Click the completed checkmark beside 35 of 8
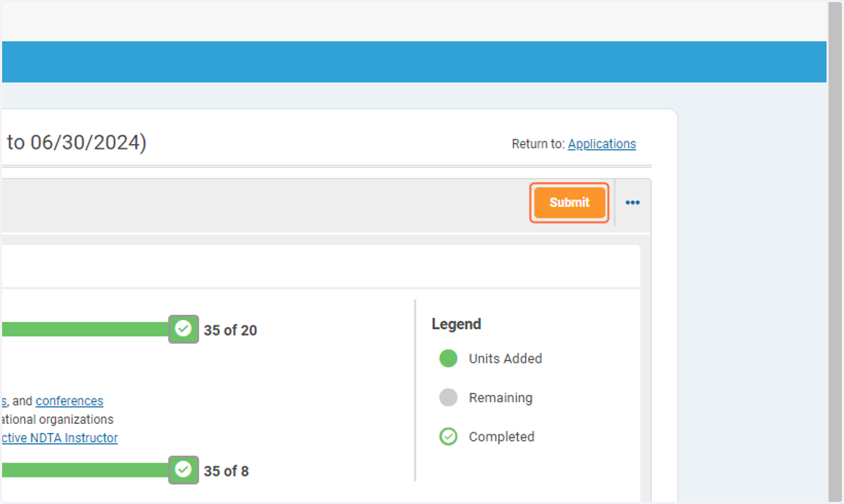 [x=184, y=470]
